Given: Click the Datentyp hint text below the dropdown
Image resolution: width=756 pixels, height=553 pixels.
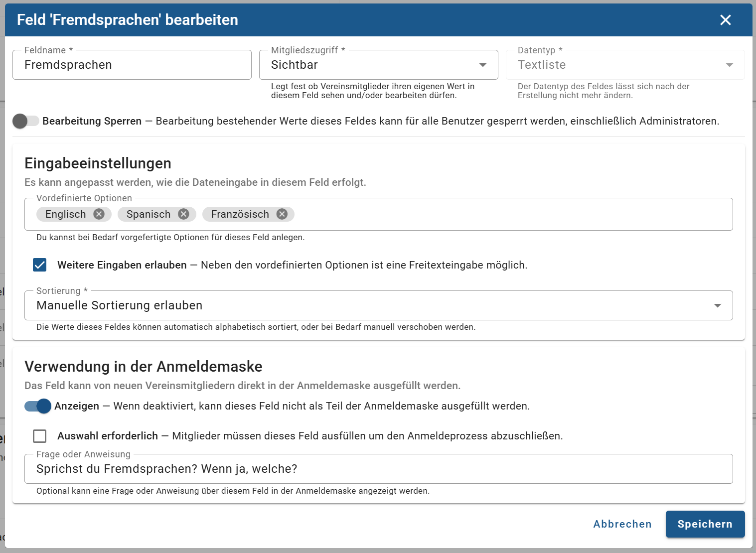Looking at the screenshot, I should pyautogui.click(x=604, y=91).
